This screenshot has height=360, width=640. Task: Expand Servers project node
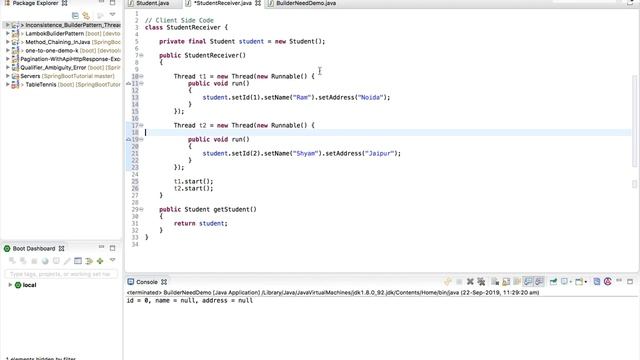(7, 76)
